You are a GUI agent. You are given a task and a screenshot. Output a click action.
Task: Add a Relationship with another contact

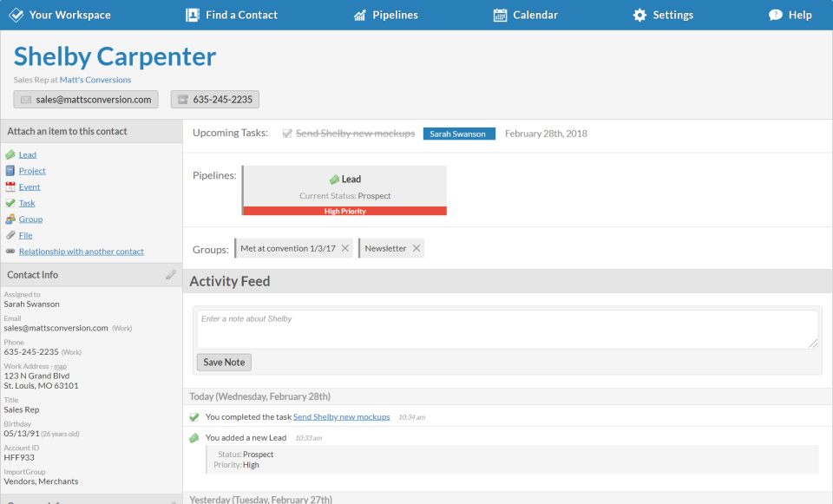pos(82,252)
